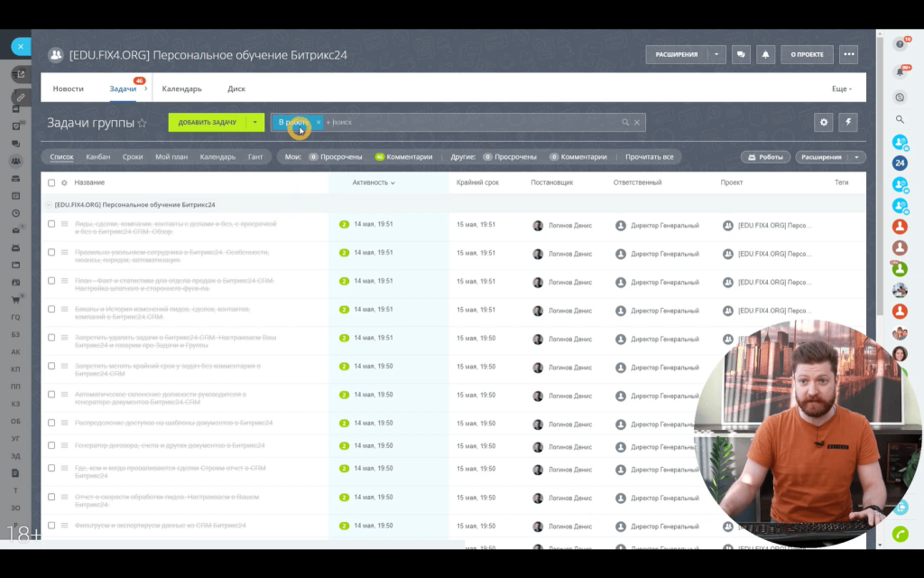Click the vertical page scrollbar
The width and height of the screenshot is (924, 578).
click(x=880, y=177)
